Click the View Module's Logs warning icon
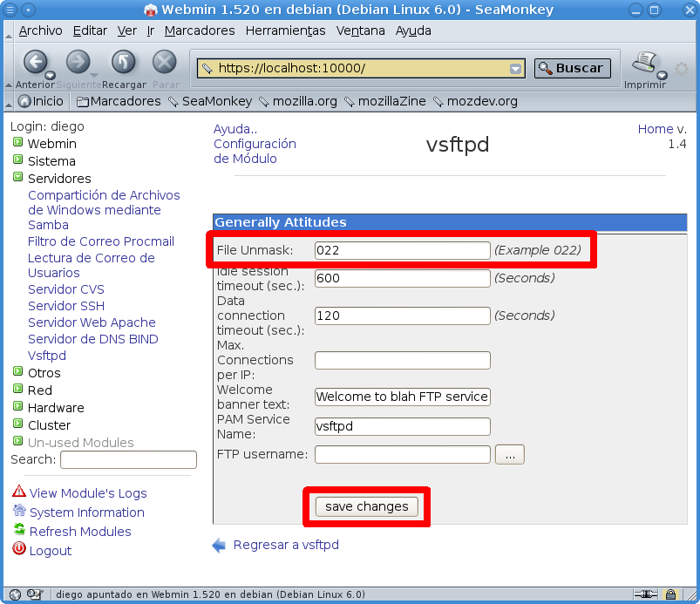Screen dimensions: 700x604 19,493
